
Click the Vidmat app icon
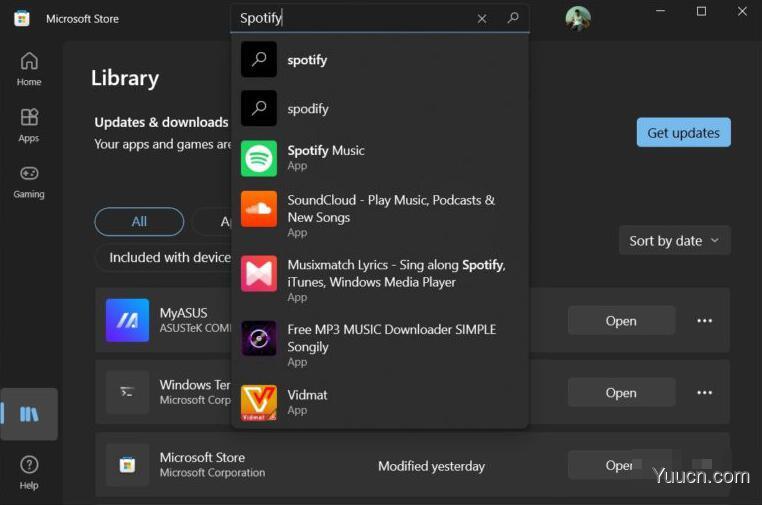259,402
